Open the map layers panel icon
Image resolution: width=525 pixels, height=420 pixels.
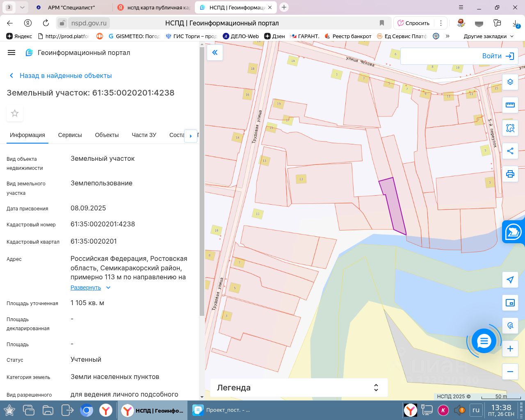click(510, 82)
